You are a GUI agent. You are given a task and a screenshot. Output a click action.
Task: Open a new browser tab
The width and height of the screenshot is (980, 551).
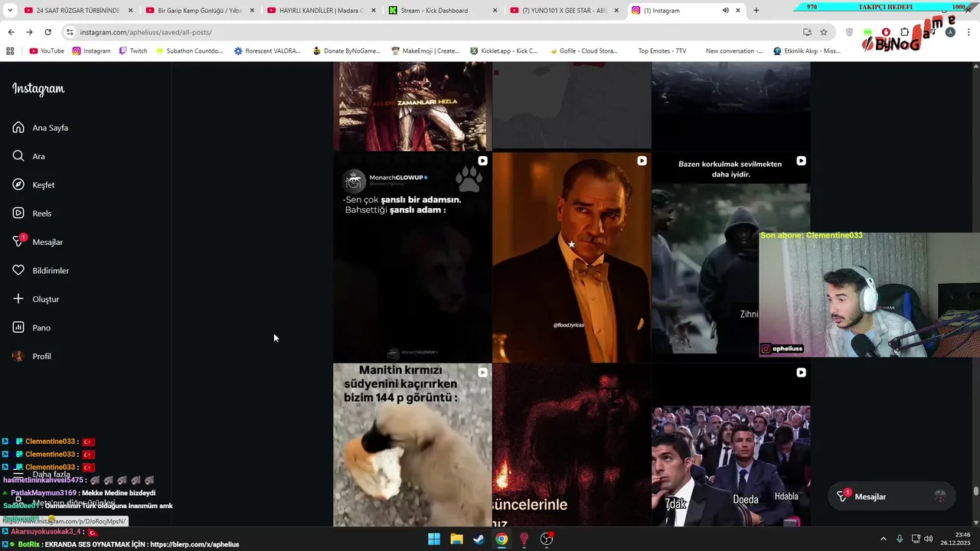click(x=756, y=11)
